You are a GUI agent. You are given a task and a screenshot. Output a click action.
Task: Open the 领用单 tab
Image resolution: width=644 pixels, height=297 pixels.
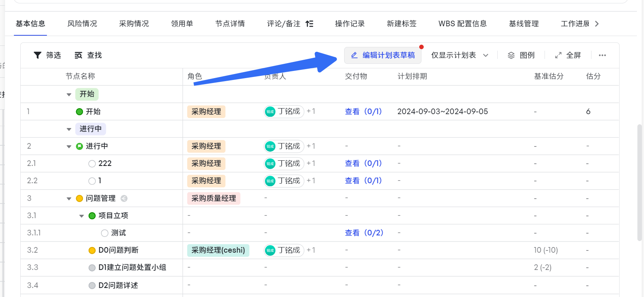point(182,24)
